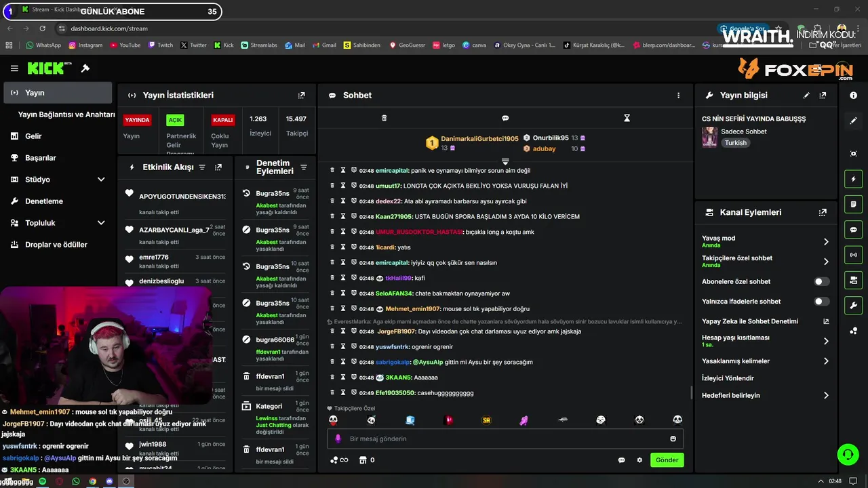Click username DanimarkaliGurbetci1905 in leaderboard
Screen dimensions: 868x488
[479, 138]
